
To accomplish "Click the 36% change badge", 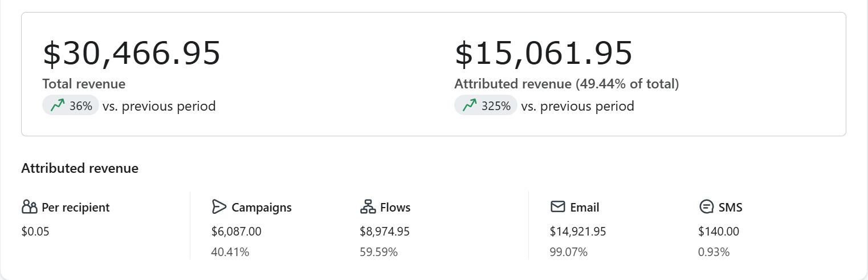I will pos(71,106).
